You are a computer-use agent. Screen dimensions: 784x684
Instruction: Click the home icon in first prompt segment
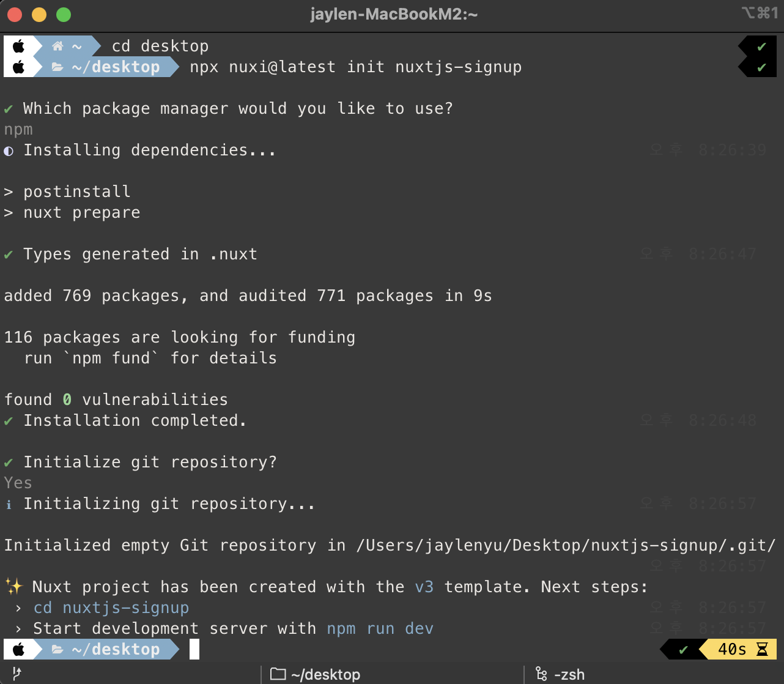tap(58, 46)
